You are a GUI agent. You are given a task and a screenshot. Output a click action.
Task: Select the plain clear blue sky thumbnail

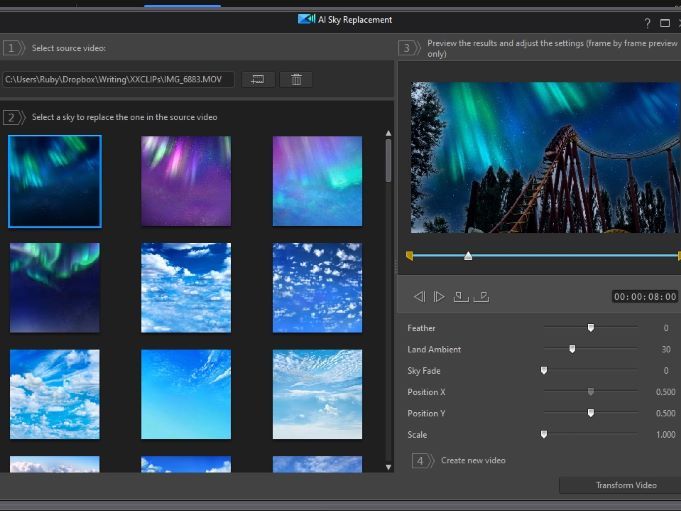186,394
